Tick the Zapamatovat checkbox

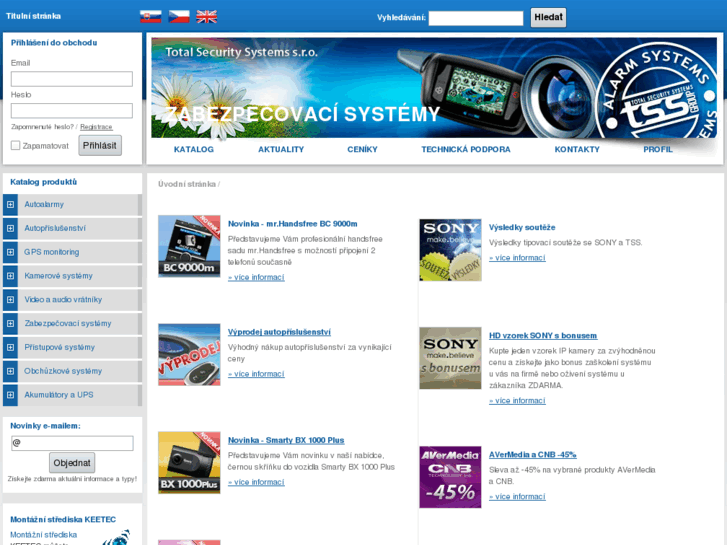pyautogui.click(x=15, y=146)
